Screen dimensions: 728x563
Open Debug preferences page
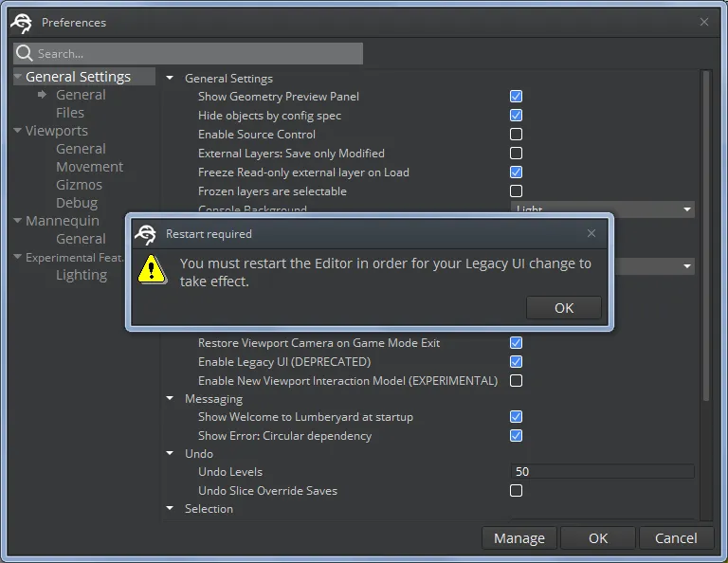tap(77, 203)
